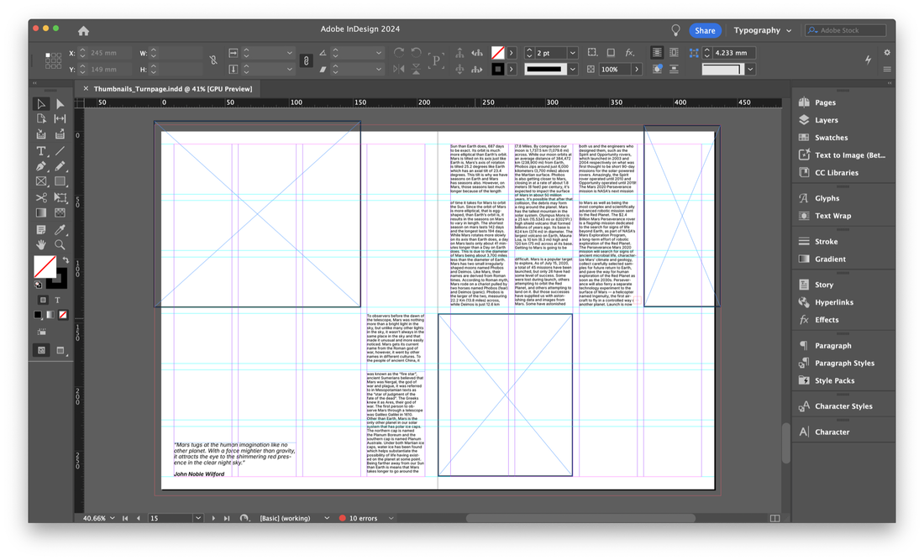
Task: Select the Gradient Feather tool
Action: [x=60, y=212]
